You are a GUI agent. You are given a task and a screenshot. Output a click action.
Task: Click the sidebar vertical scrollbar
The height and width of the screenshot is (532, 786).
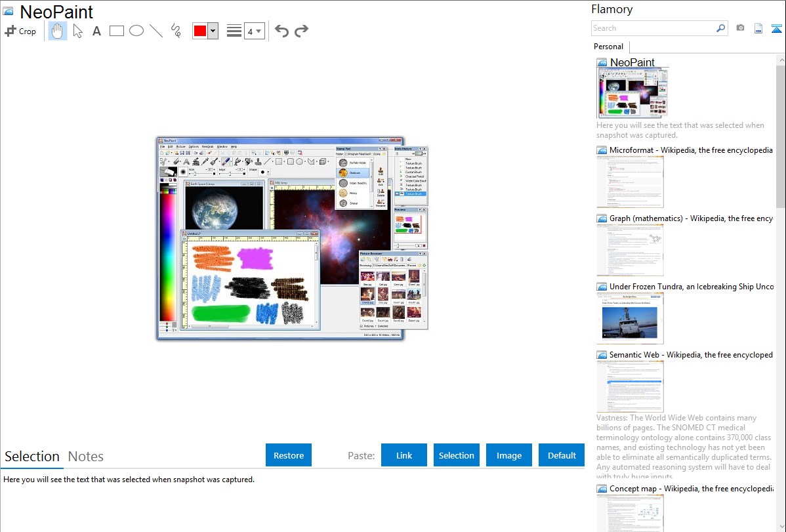781,136
